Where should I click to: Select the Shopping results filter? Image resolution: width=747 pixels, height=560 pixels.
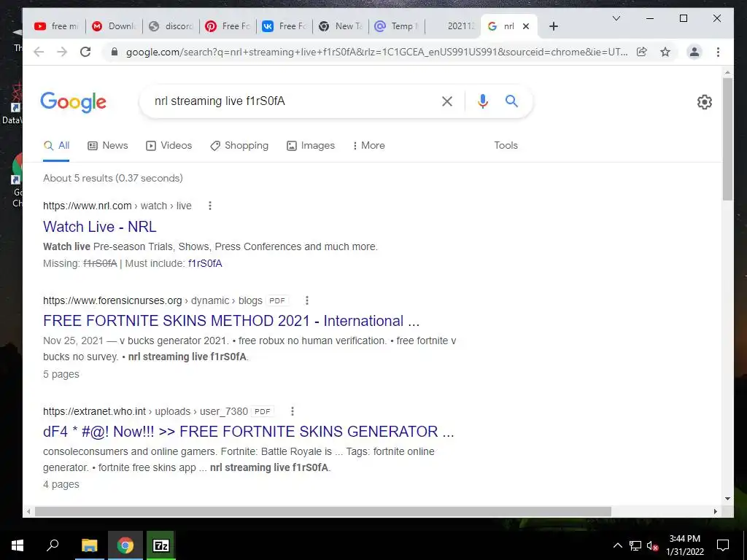(239, 145)
